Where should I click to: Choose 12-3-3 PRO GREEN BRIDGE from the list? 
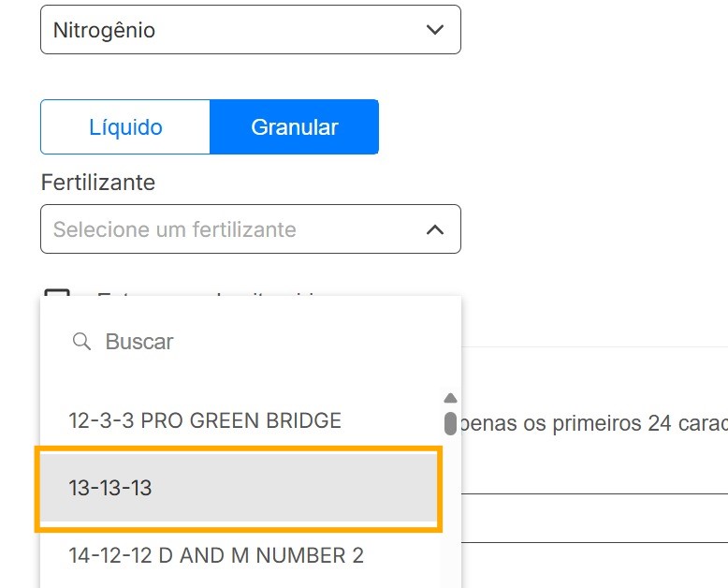tap(205, 420)
